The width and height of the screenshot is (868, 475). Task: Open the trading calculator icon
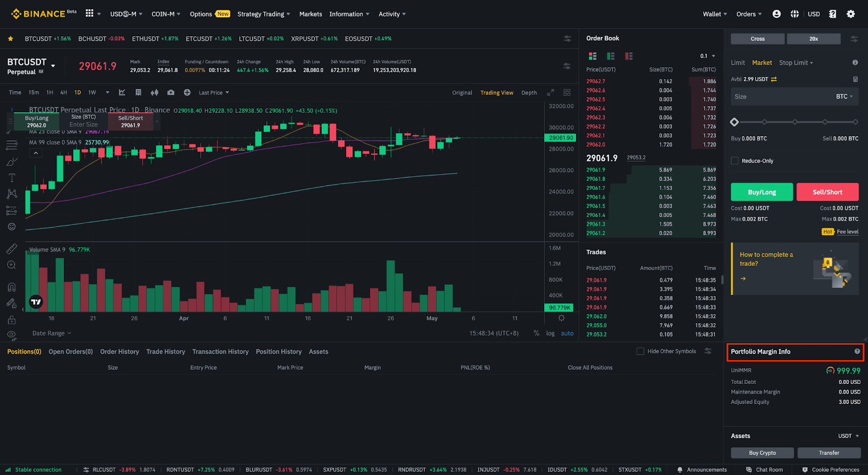click(856, 79)
